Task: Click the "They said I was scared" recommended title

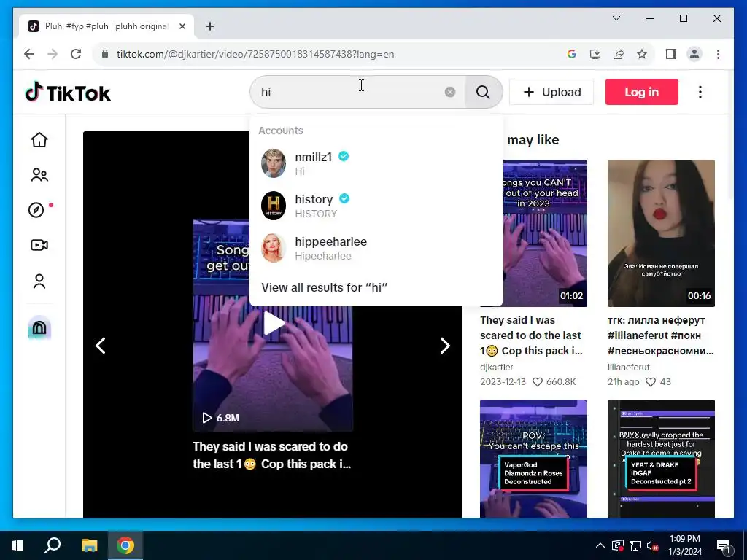Action: (x=531, y=335)
